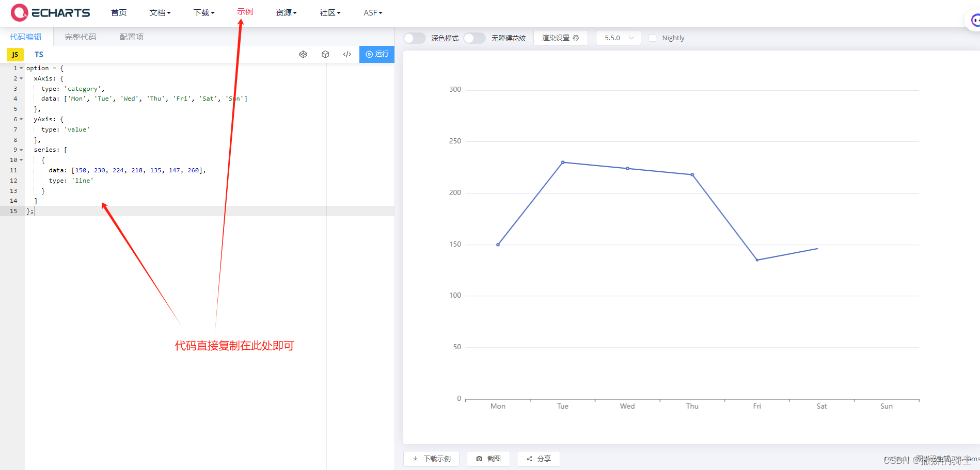The image size is (980, 470).
Task: Enable the 无障碍花纹 accessibility pattern switch
Action: click(474, 38)
